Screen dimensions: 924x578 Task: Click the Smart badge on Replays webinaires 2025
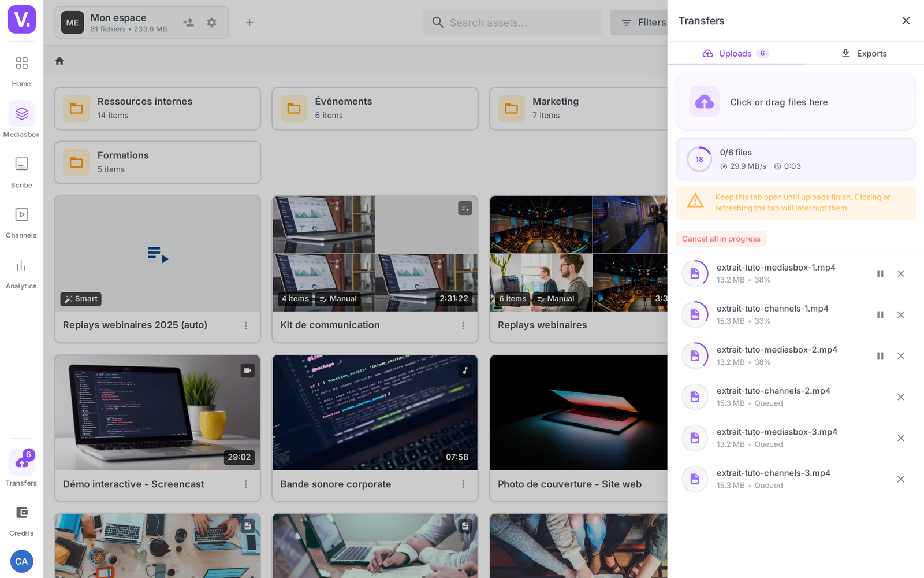[x=81, y=299]
